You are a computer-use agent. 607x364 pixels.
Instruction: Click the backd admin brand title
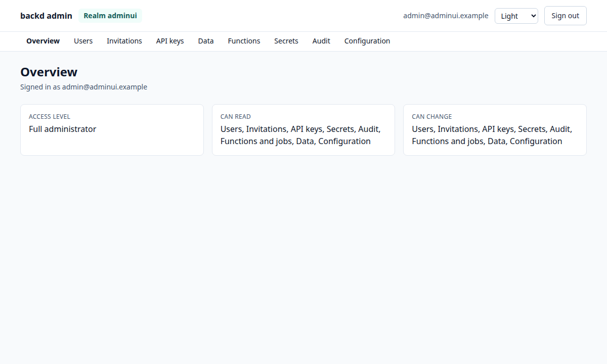46,16
